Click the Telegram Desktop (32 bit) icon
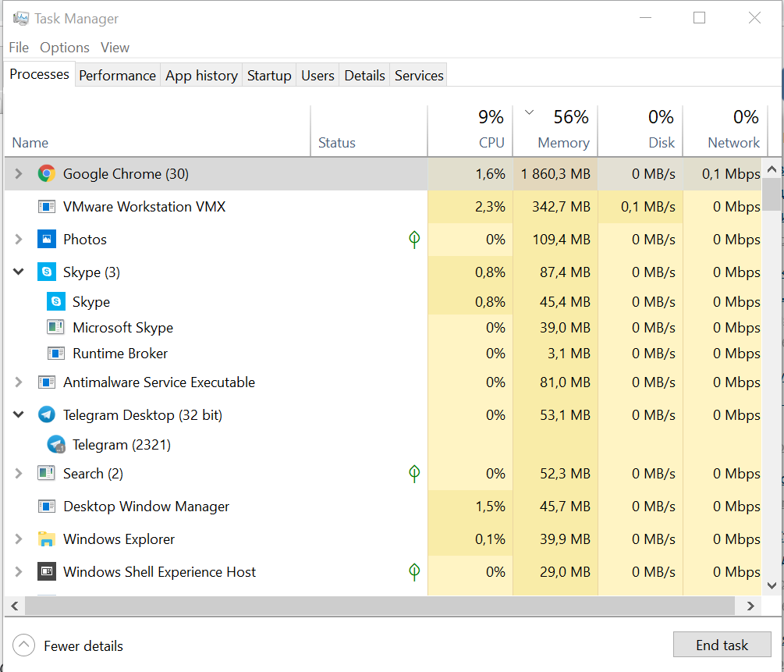 tap(47, 414)
